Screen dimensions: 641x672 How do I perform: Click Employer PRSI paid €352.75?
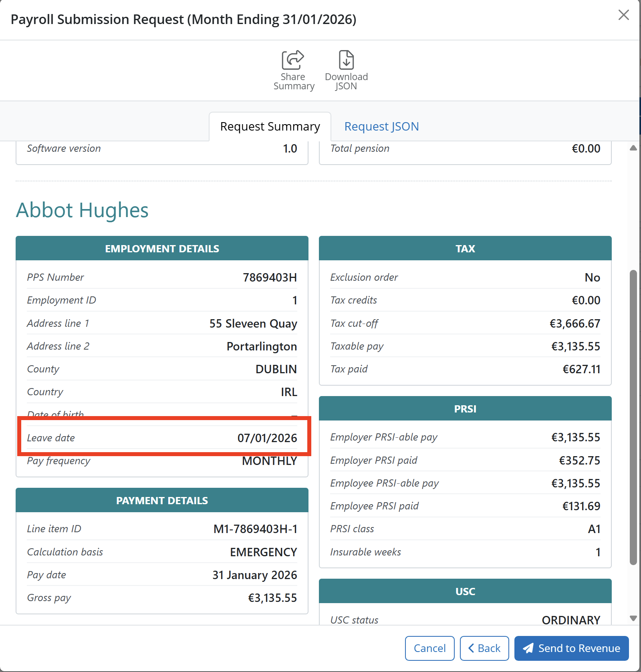point(579,460)
